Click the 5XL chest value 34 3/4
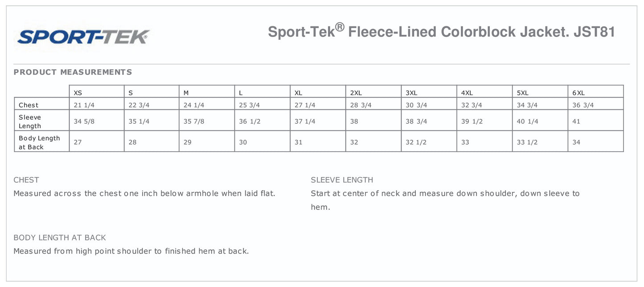 point(527,105)
